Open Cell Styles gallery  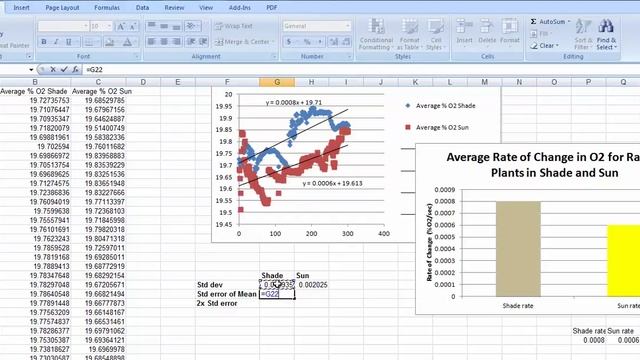(435, 34)
